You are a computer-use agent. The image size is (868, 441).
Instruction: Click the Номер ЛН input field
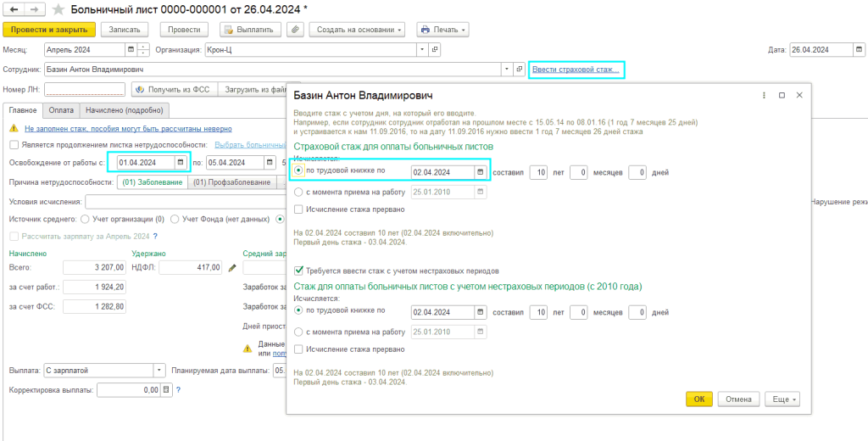(85, 89)
